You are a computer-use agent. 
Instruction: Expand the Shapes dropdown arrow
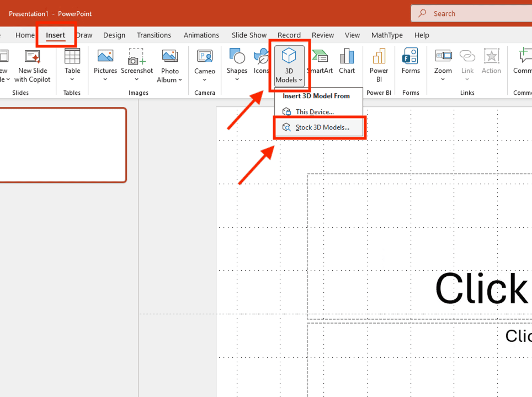tap(237, 79)
